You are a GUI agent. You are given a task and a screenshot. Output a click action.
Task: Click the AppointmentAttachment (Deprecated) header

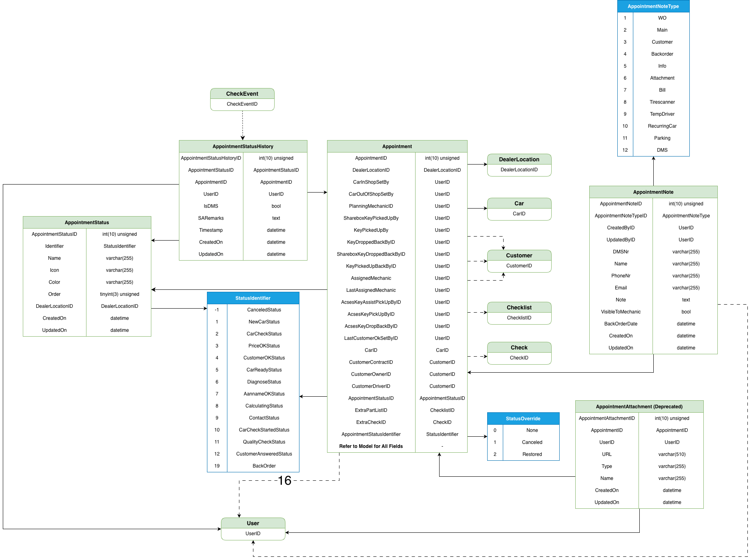point(639,407)
